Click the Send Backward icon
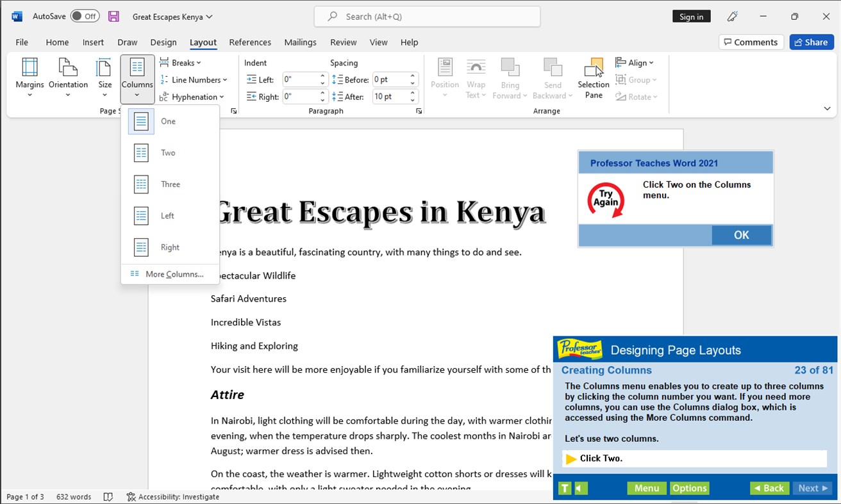841x504 pixels. click(x=551, y=77)
